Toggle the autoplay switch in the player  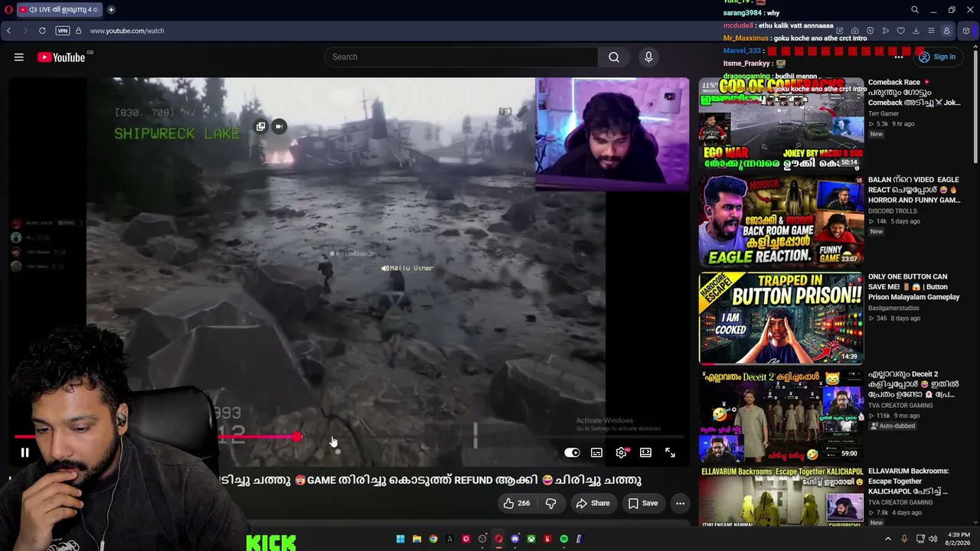coord(572,453)
